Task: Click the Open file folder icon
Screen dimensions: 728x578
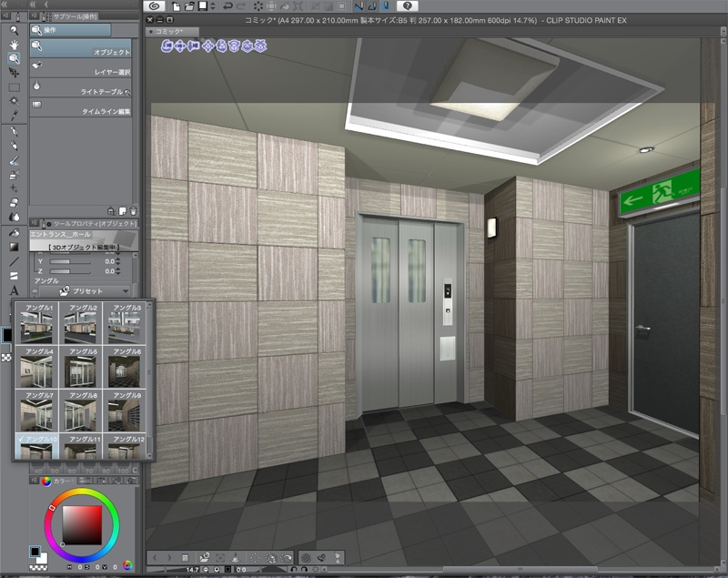Action: (x=189, y=6)
